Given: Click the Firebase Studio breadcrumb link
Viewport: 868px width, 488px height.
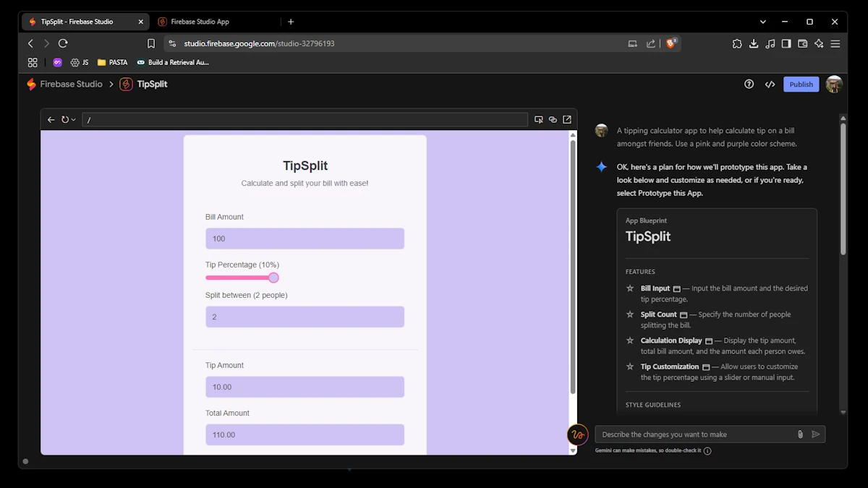Looking at the screenshot, I should click(71, 85).
